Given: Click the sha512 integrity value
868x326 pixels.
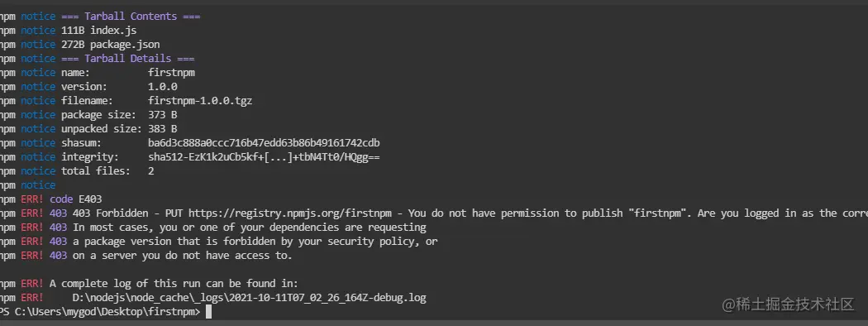Looking at the screenshot, I should 264,157.
